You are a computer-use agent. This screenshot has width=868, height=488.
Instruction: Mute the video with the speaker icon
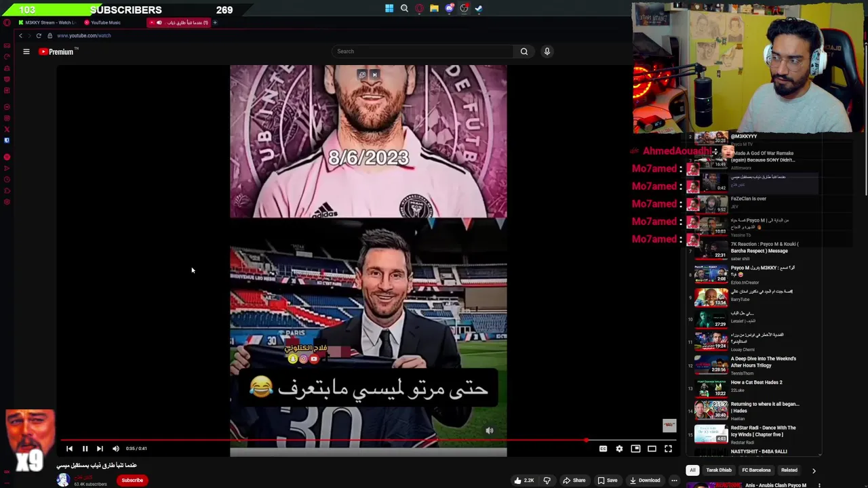point(115,449)
